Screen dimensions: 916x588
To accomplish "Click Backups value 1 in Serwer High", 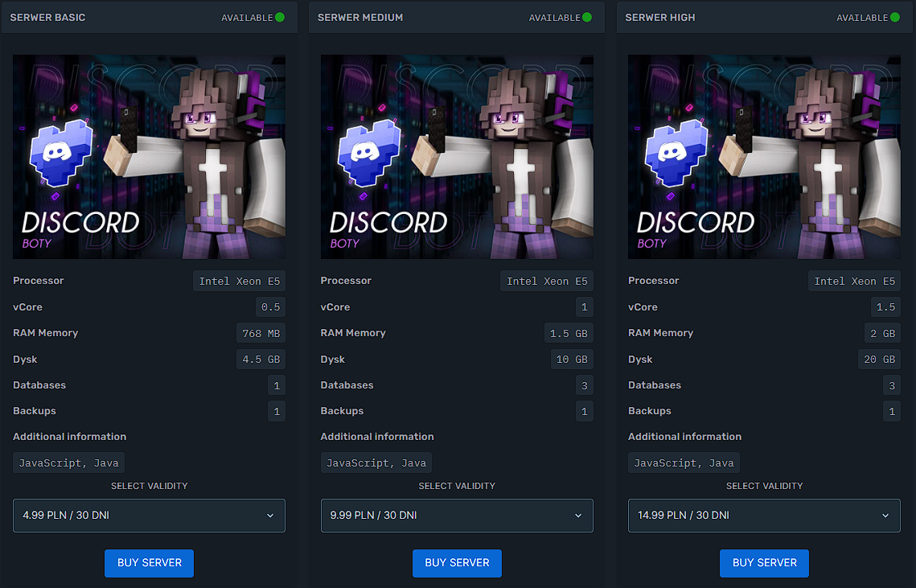I will (x=891, y=411).
